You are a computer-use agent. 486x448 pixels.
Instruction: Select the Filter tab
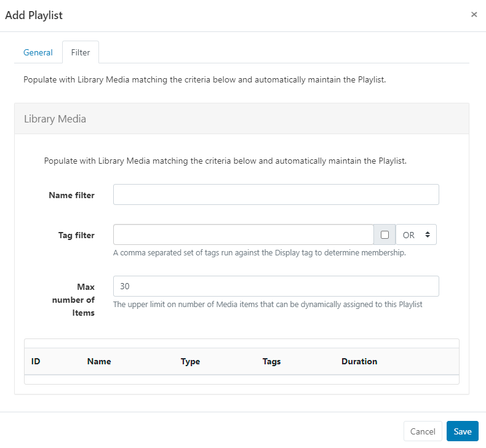(x=81, y=52)
